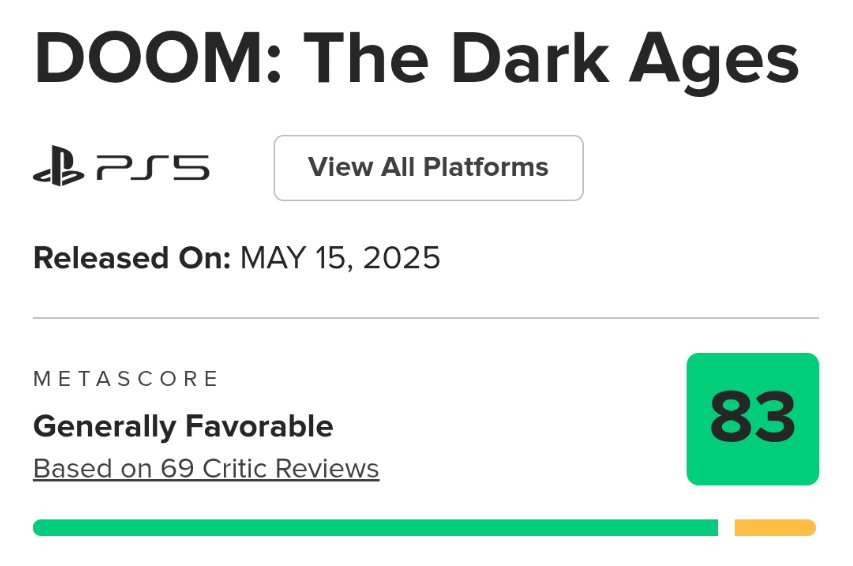This screenshot has width=853, height=566.
Task: Click the year 2025 in the release date
Action: [x=401, y=258]
